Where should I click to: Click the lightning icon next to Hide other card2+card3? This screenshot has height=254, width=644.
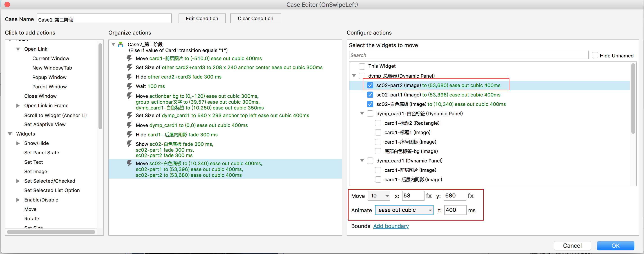coord(129,77)
